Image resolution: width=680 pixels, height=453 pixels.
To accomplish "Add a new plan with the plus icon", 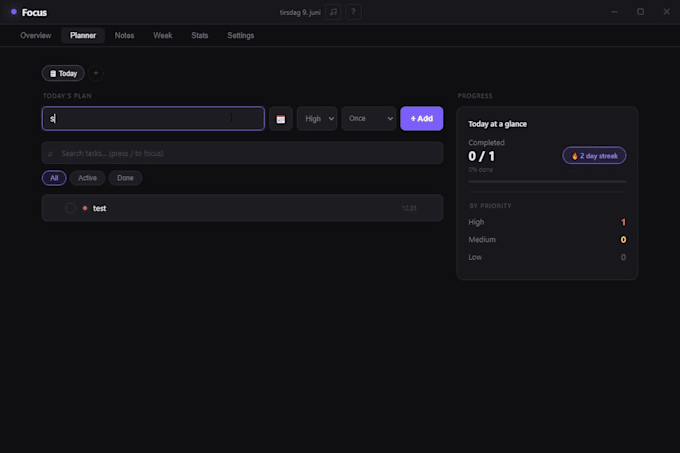I will pos(96,73).
